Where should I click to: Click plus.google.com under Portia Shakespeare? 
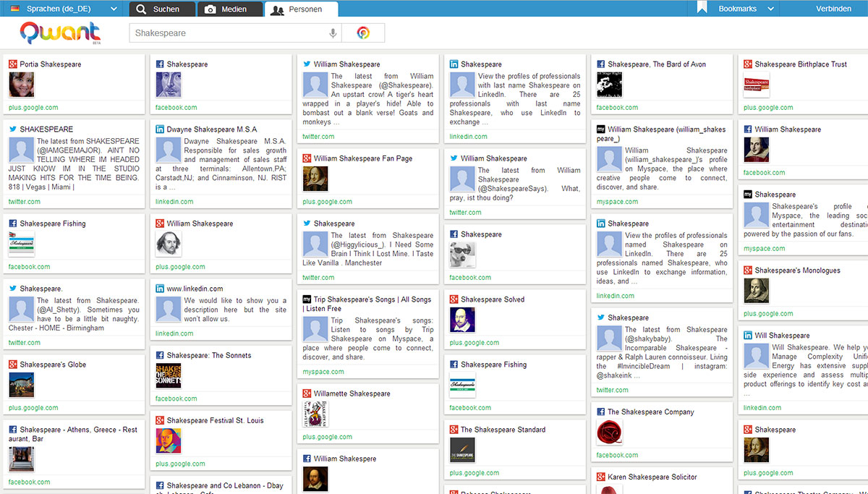point(33,108)
